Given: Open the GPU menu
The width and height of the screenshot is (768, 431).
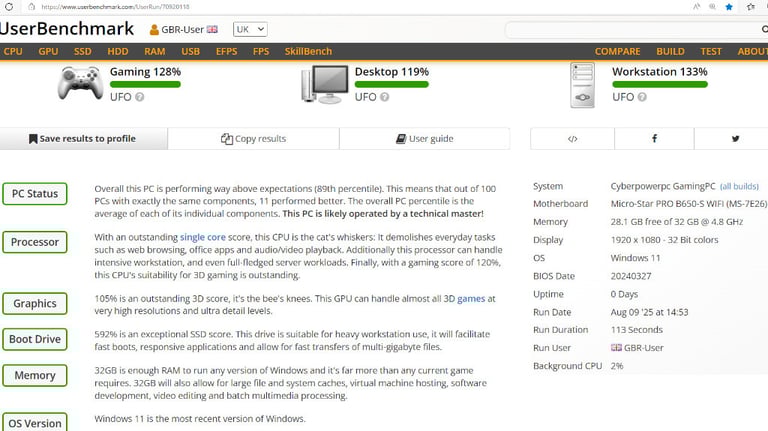Looking at the screenshot, I should click(48, 51).
